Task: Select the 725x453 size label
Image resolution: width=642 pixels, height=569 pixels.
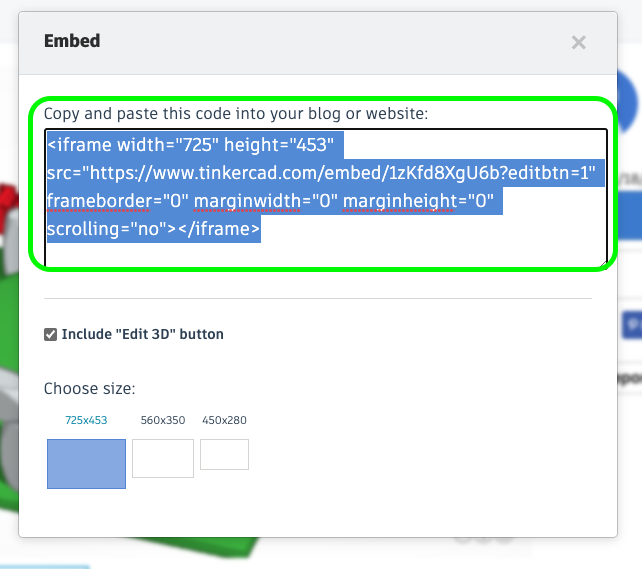Action: [86, 420]
